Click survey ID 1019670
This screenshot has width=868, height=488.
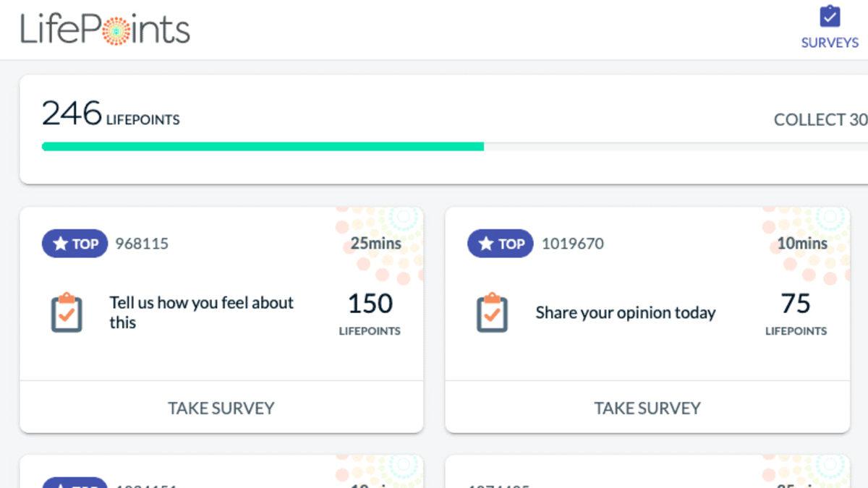click(x=572, y=244)
